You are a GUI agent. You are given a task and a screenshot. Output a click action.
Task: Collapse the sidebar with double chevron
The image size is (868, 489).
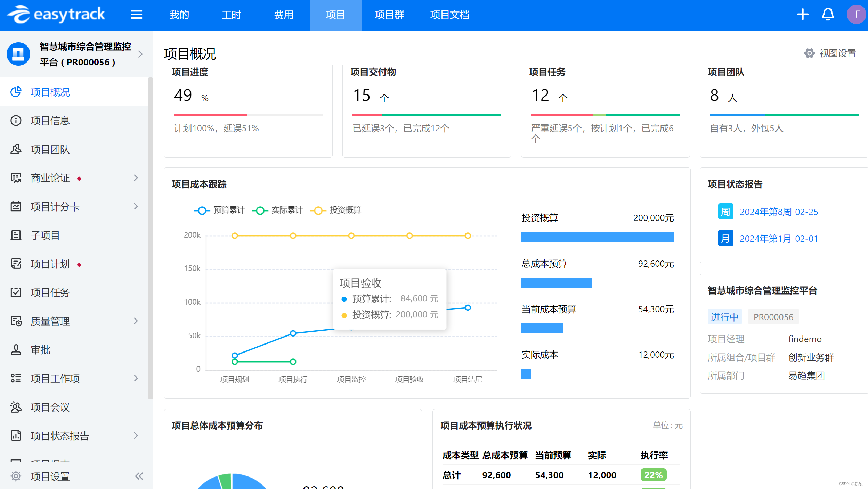pos(139,476)
